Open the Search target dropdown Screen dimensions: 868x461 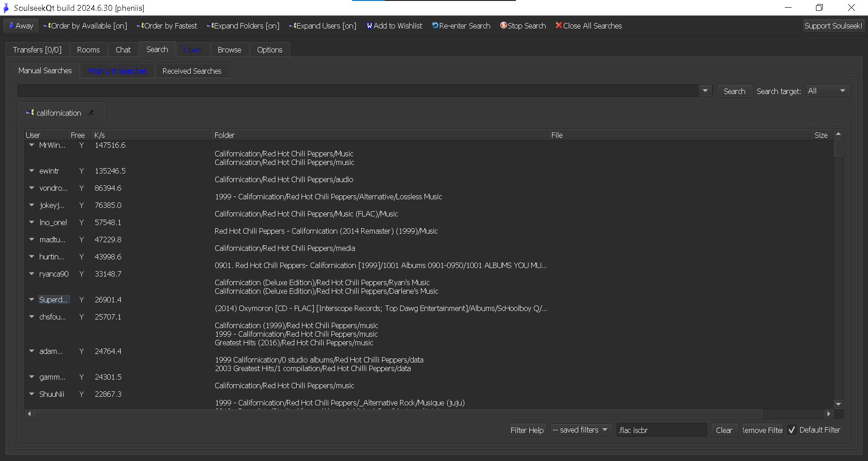(x=828, y=91)
